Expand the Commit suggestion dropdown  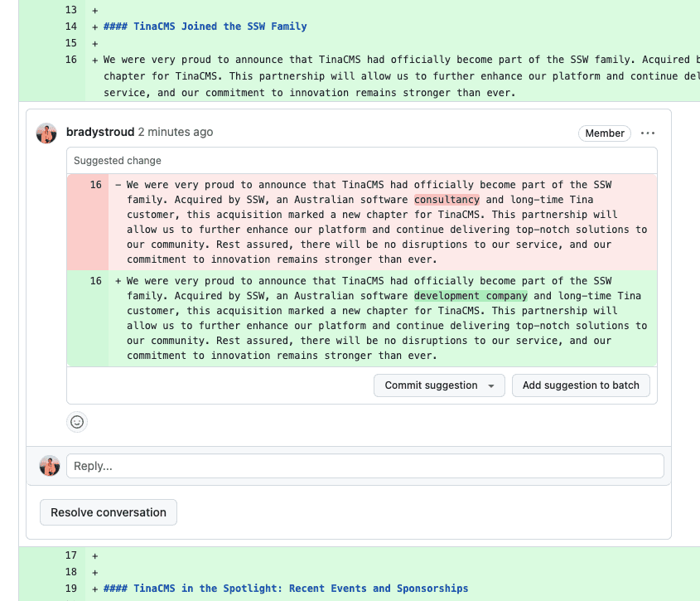point(492,385)
